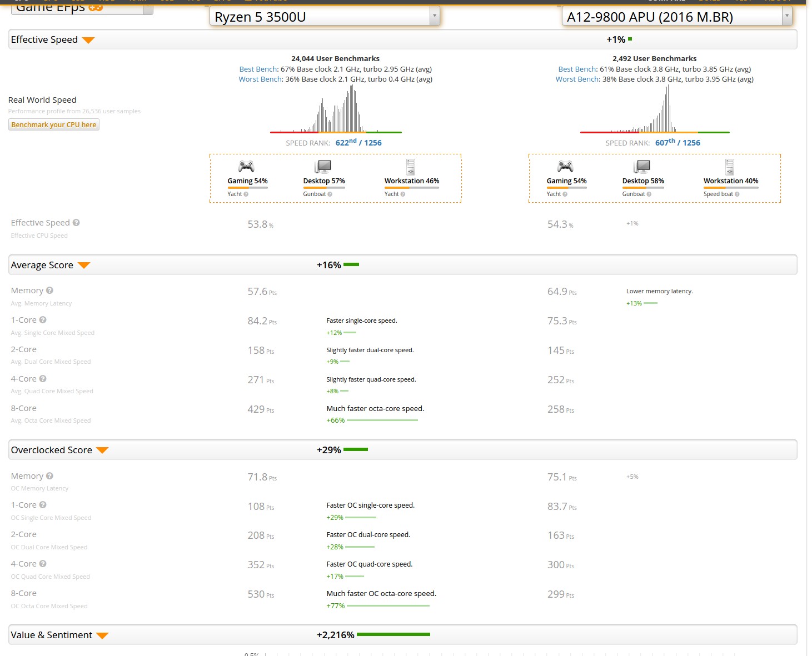
Task: Open the A12-9800 APU Worst Bench link
Action: [577, 79]
